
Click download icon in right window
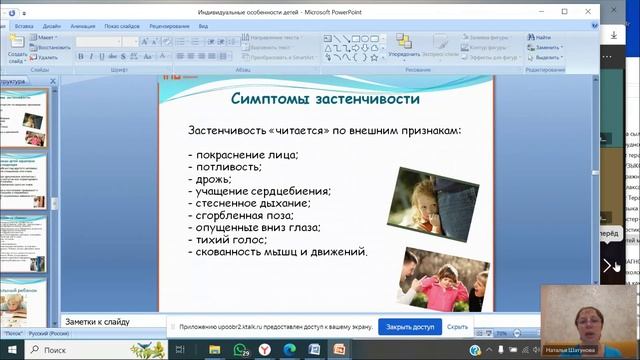613,36
